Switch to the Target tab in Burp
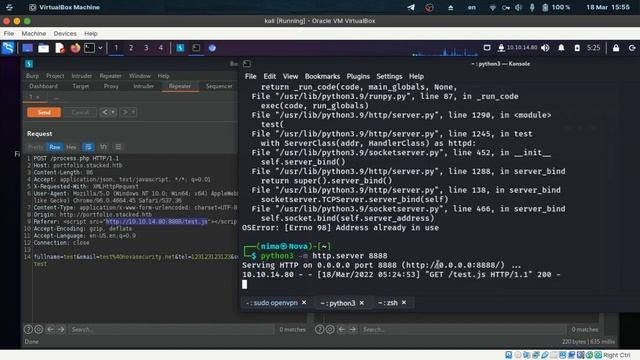The height and width of the screenshot is (360, 640). click(x=80, y=86)
